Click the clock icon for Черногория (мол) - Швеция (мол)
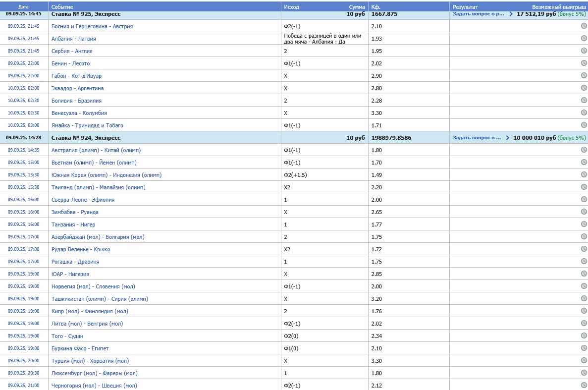Screen dimensions: 588x390 tap(584, 385)
